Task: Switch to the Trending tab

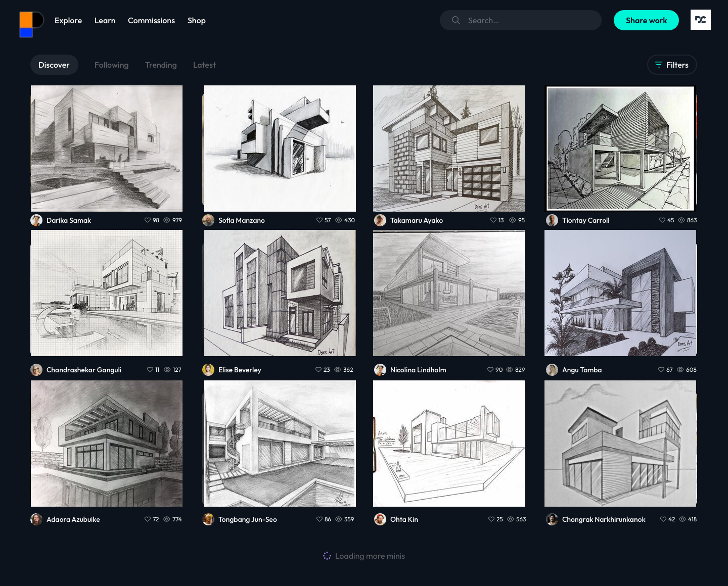Action: click(161, 65)
